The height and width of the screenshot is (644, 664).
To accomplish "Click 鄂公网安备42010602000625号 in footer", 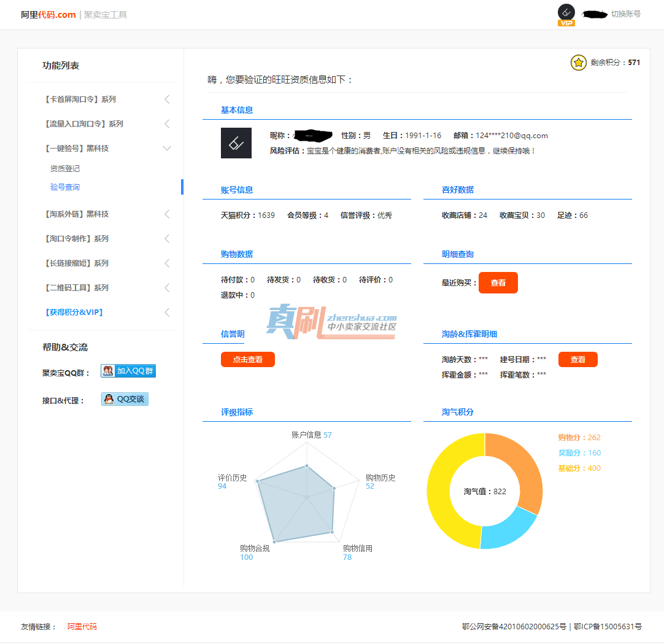I will 514,627.
